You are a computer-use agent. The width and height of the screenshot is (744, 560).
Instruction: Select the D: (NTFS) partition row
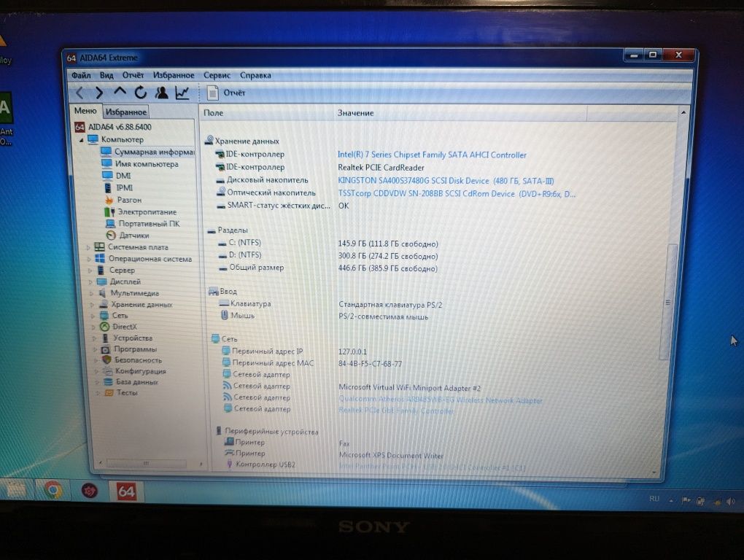[328, 256]
